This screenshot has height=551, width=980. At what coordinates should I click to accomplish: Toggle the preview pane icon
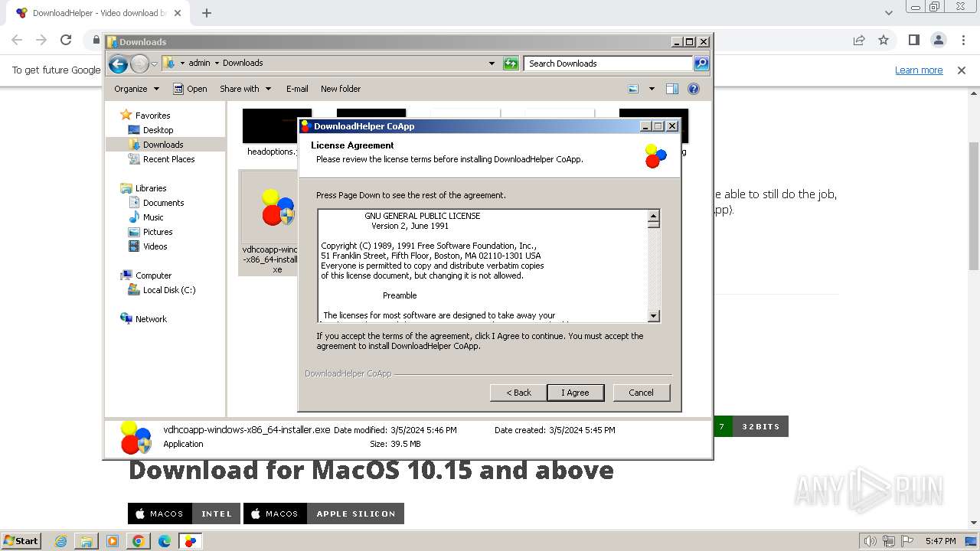(x=672, y=89)
